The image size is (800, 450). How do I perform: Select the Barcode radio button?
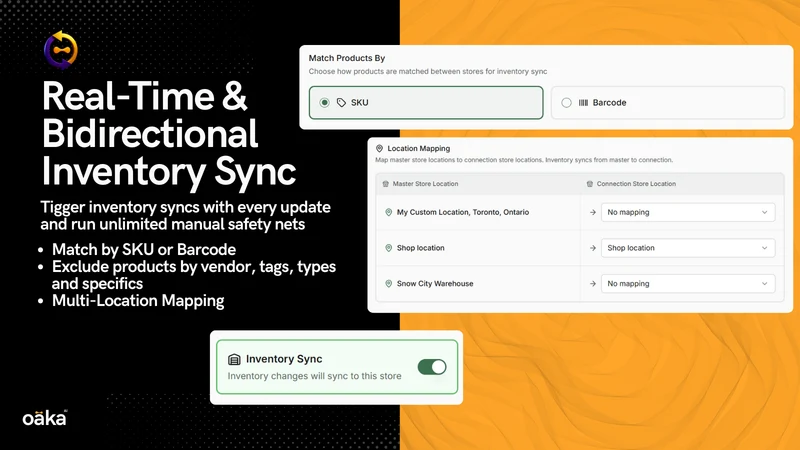(x=566, y=103)
